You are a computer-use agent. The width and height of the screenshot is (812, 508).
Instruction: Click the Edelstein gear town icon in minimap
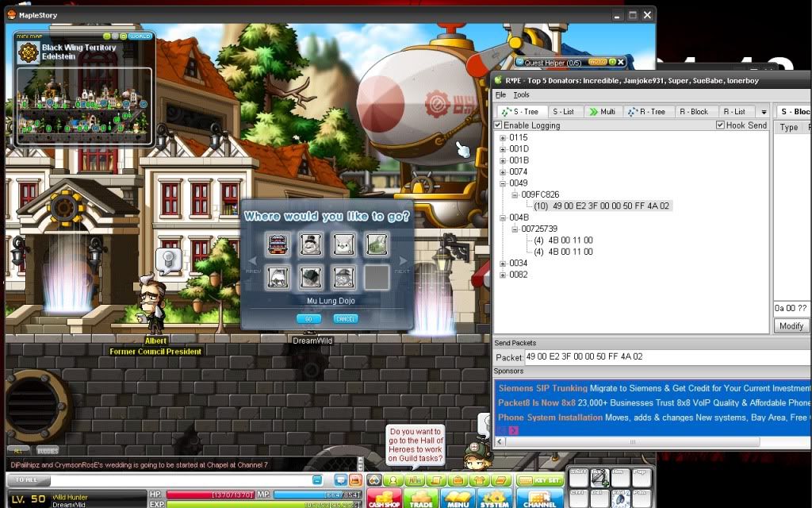(29, 52)
